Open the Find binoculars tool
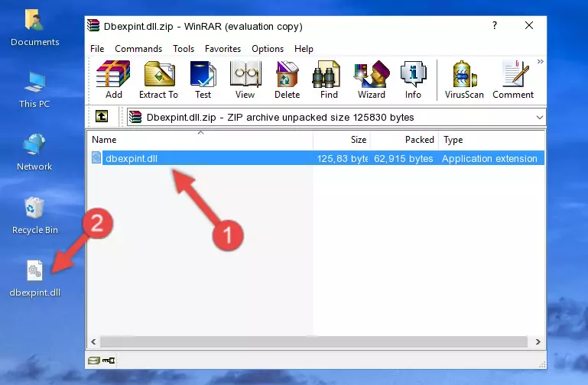Screen dimensions: 588x385 (329, 79)
